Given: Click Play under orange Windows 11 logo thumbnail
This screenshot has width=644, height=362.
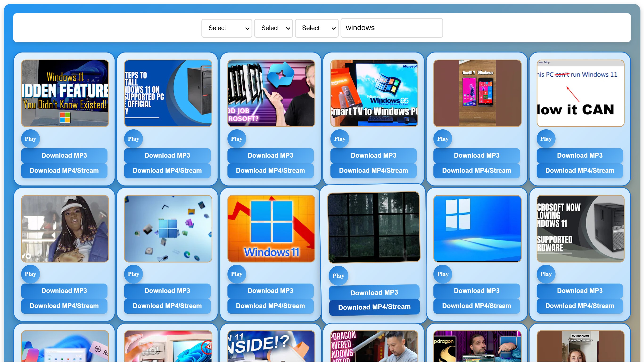Looking at the screenshot, I should click(236, 274).
